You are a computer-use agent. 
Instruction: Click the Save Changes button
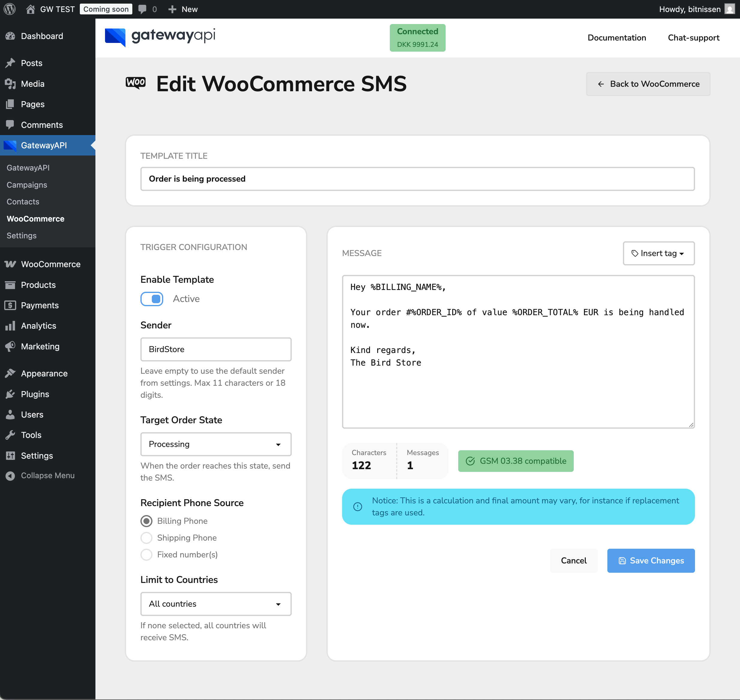651,560
